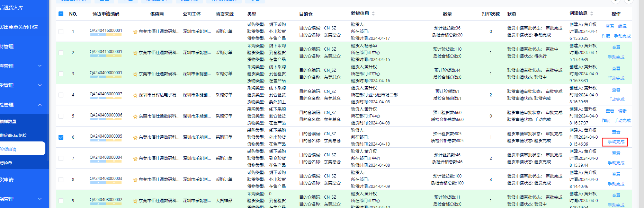Screen dimensions: 644x208
Task: Expand the 库管理 sidebar menu chevron
Action: coord(40,66)
